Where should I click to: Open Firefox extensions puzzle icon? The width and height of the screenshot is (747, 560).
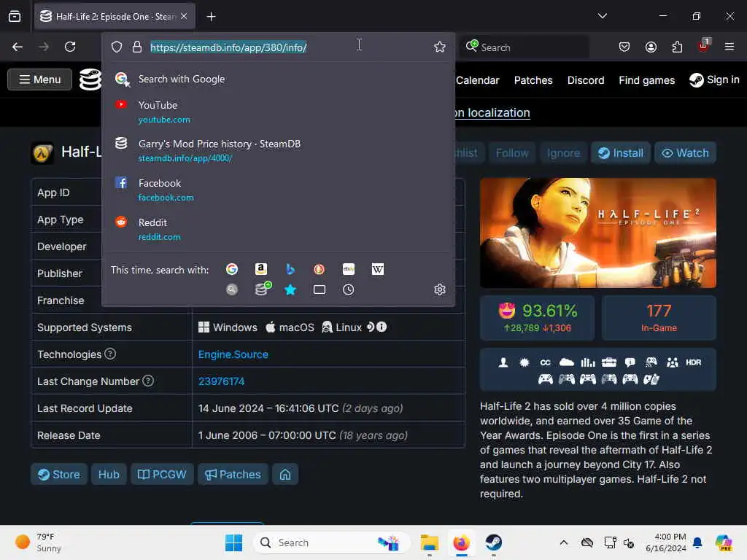677,47
